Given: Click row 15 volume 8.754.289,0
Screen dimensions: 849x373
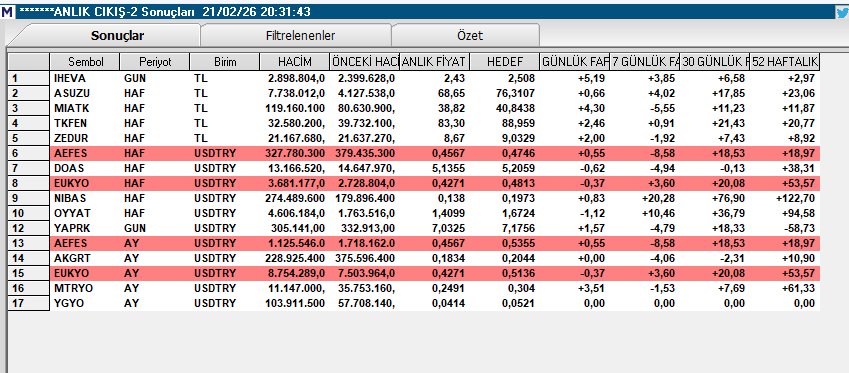Looking at the screenshot, I should coord(296,273).
